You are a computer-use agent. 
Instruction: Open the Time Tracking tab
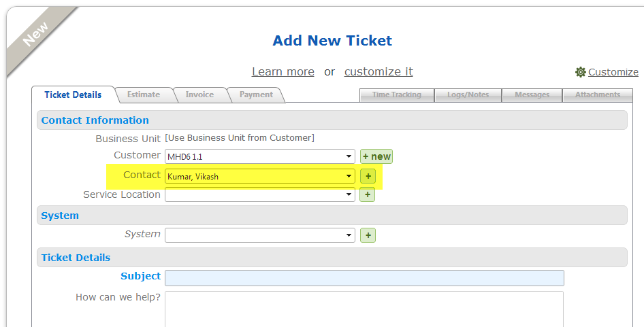[396, 95]
